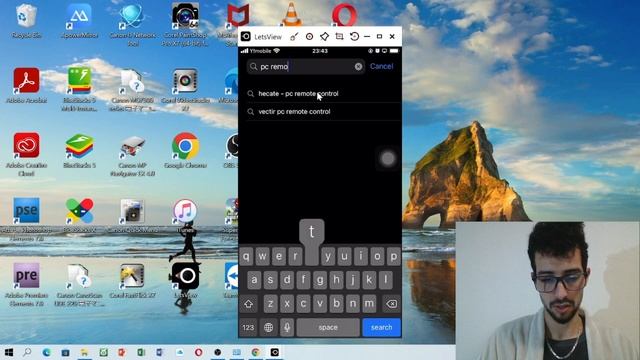Screen dimensions: 640x360
Task: Open the Adobe Acrobat desktop shortcut
Action: point(27,86)
